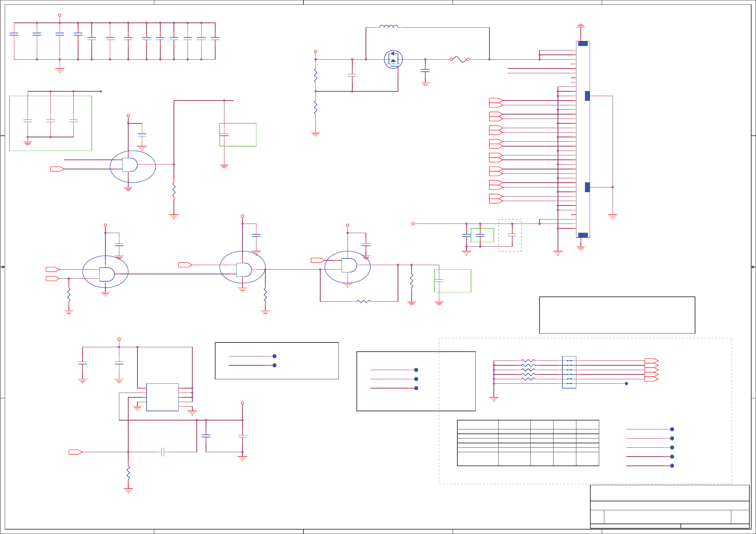The width and height of the screenshot is (756, 534).
Task: Click the title block in bottom-right corner
Action: click(x=669, y=506)
